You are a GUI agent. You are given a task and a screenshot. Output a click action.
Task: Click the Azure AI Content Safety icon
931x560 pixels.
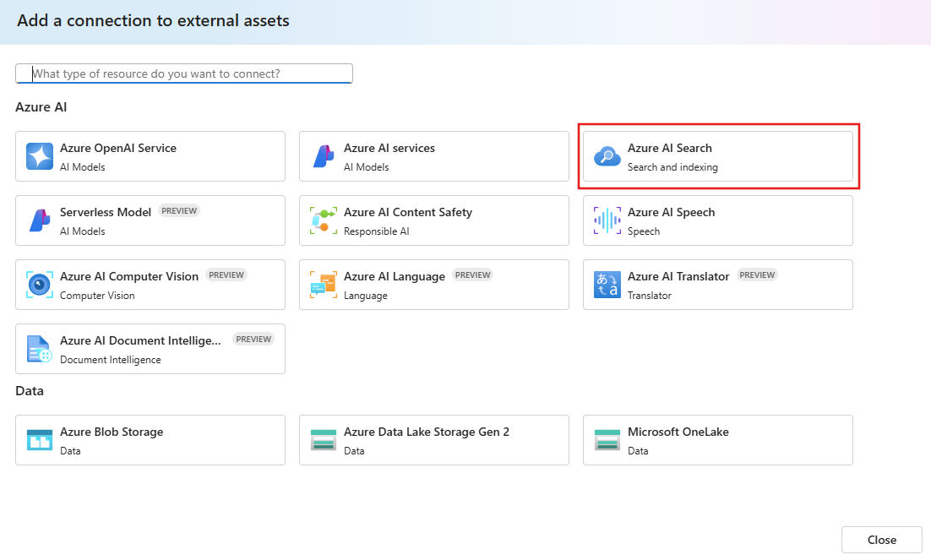click(x=324, y=220)
